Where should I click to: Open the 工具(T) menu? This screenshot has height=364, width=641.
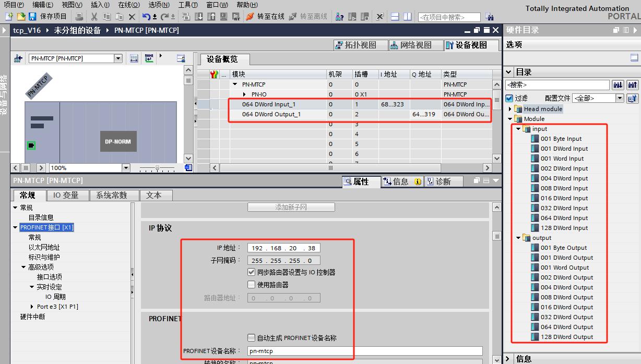click(188, 5)
